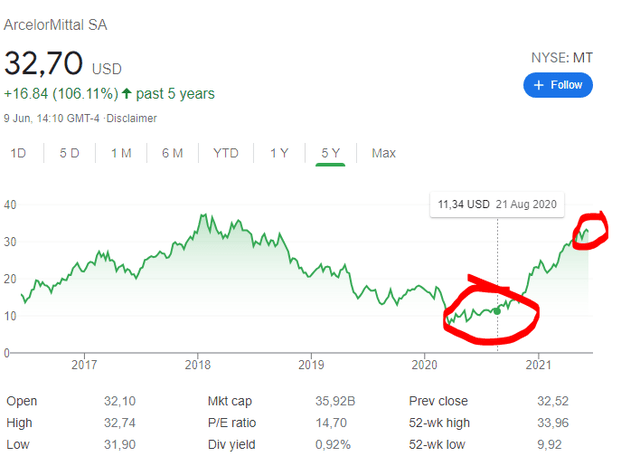This screenshot has height=466, width=640.
Task: Click the P/E ratio value 14,70
Action: coord(331,422)
